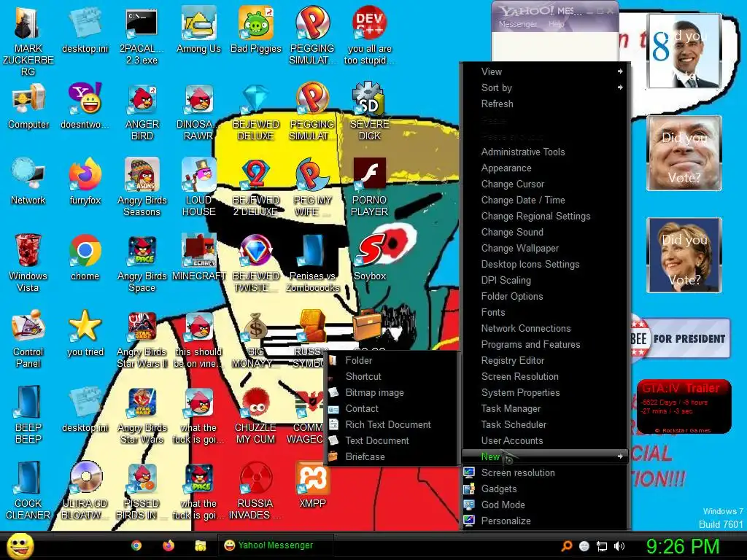Select the you tried star icon
The image size is (747, 560).
(x=85, y=332)
